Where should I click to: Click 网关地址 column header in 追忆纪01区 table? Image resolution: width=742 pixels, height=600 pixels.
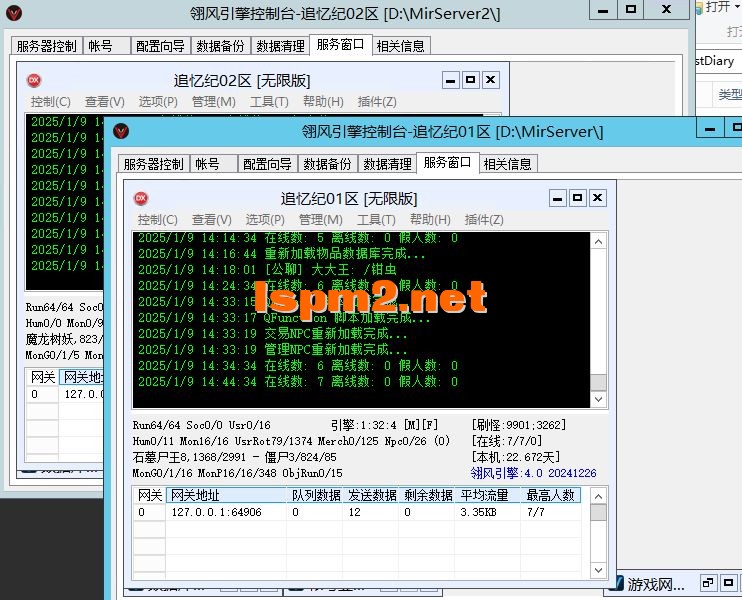tap(226, 495)
